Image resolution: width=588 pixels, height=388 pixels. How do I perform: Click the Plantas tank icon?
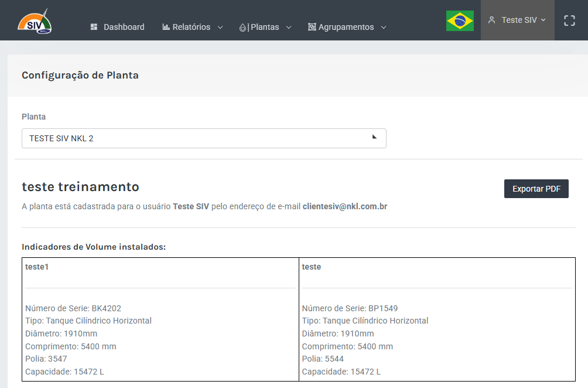click(244, 28)
